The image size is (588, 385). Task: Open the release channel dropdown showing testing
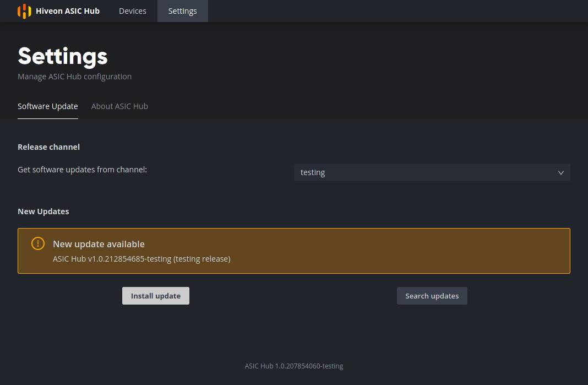[432, 172]
